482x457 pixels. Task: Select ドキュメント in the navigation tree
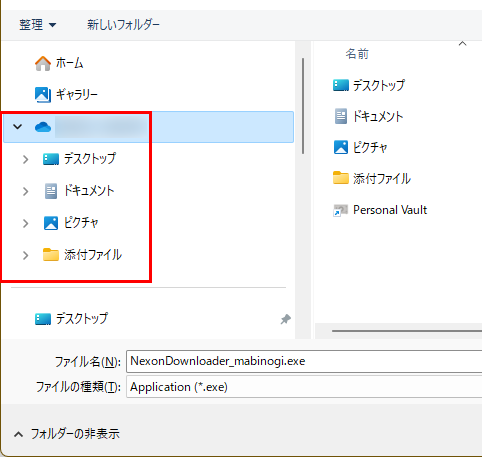89,191
